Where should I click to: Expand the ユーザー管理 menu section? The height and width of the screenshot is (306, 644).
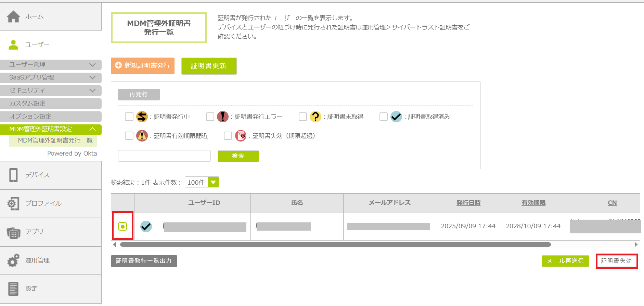(51, 65)
